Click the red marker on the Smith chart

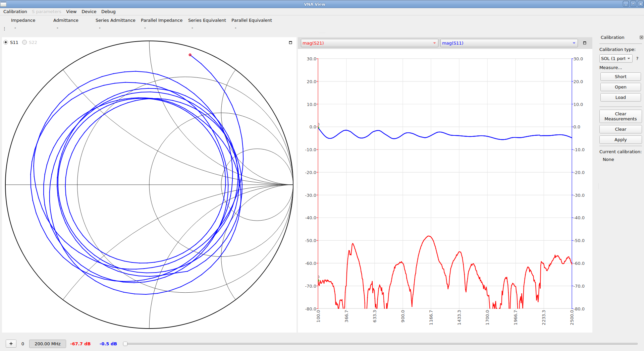tap(190, 55)
